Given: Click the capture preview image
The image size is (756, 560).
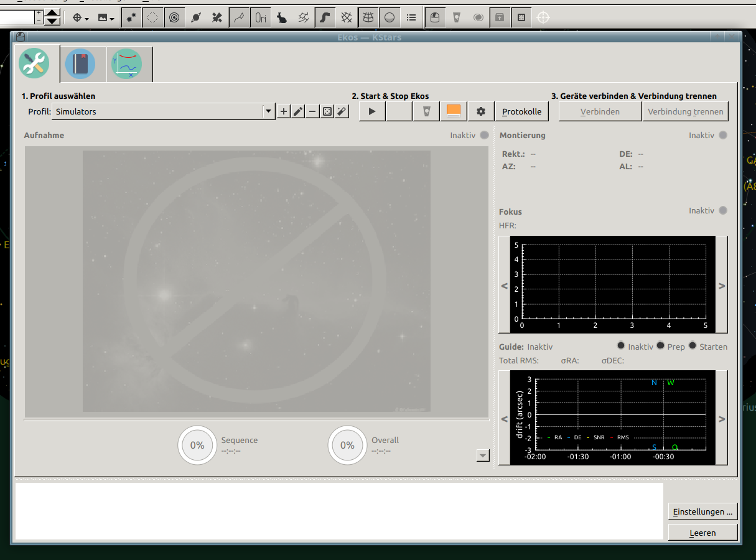Looking at the screenshot, I should [x=256, y=281].
